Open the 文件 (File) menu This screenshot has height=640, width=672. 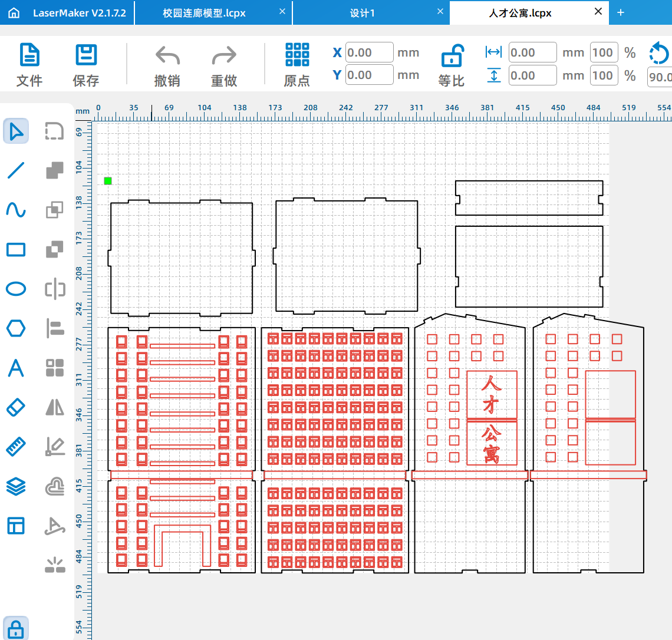coord(29,65)
